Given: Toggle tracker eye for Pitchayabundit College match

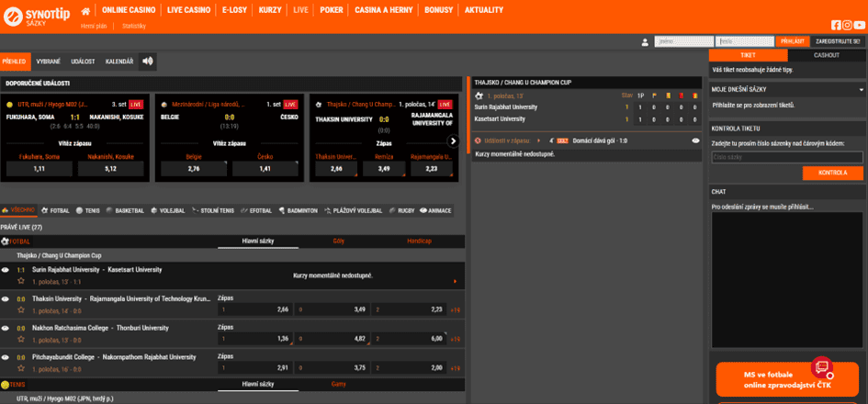Looking at the screenshot, I should (6, 357).
